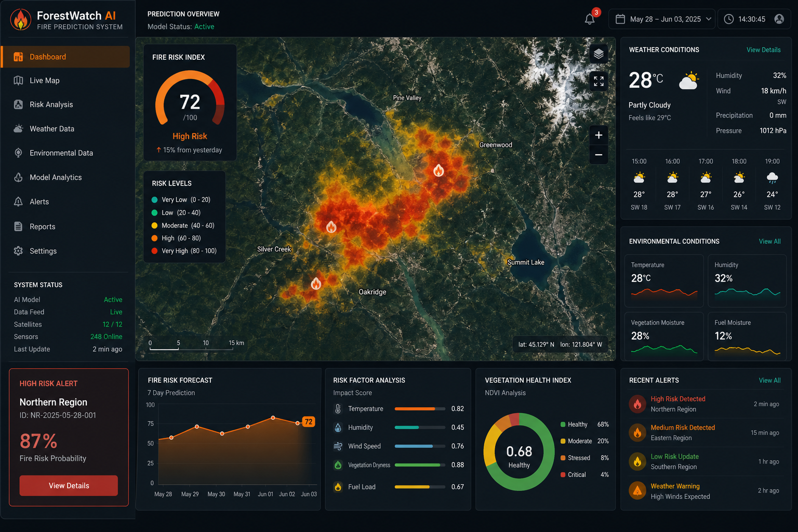The image size is (798, 532).
Task: Click the Critical 4% legend entry
Action: point(584,475)
